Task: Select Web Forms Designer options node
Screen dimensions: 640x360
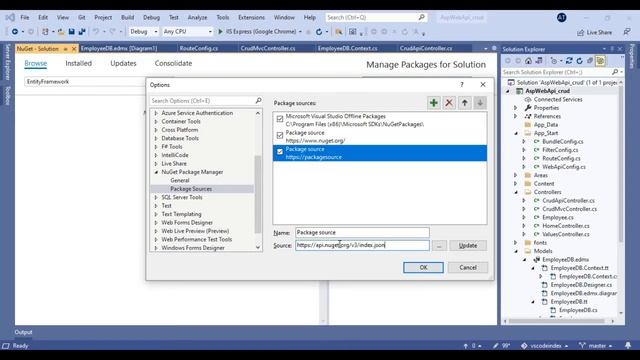Action: pos(187,223)
